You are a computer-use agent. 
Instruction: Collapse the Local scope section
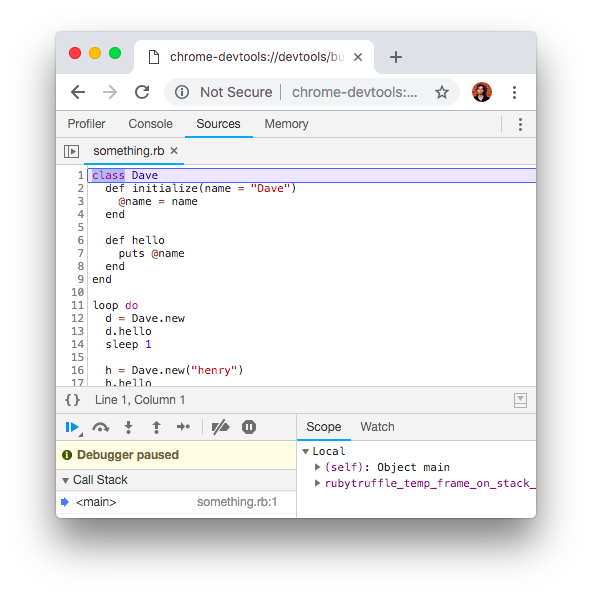tap(305, 452)
